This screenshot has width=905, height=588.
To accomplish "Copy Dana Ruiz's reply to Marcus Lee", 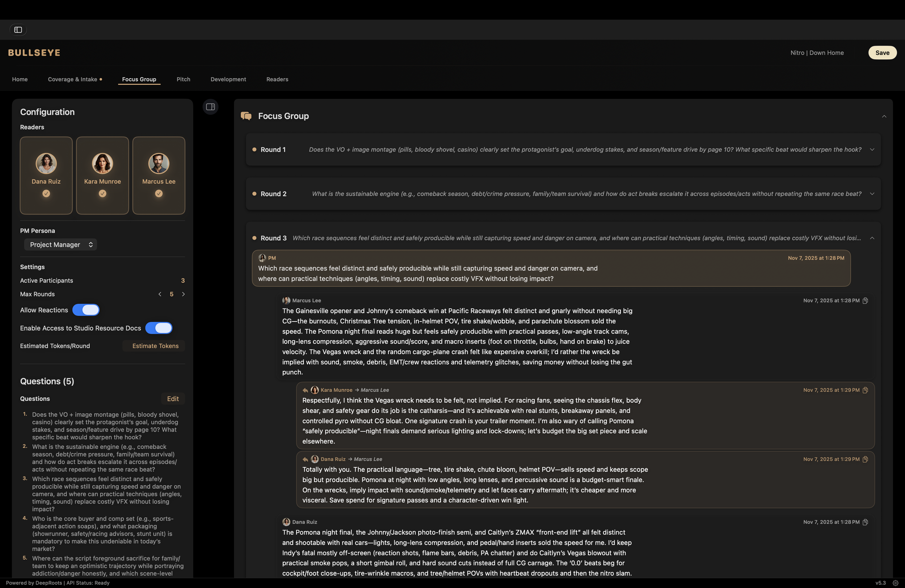I will point(865,459).
